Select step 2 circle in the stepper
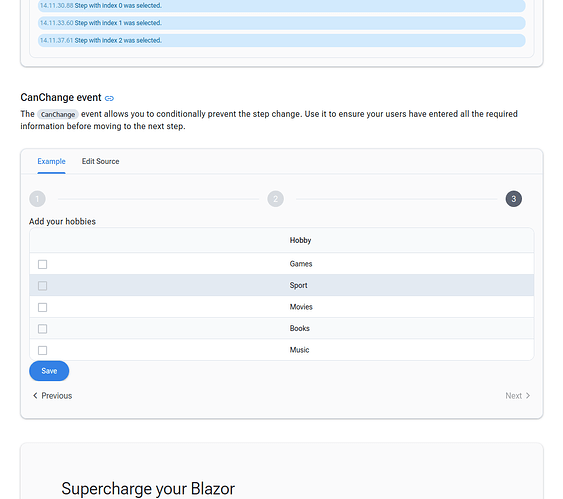563x499 pixels. coord(275,199)
